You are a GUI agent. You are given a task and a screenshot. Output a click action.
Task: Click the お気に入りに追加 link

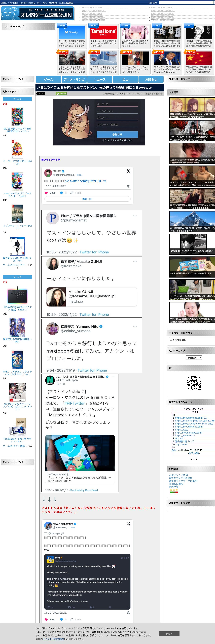(178, 475)
